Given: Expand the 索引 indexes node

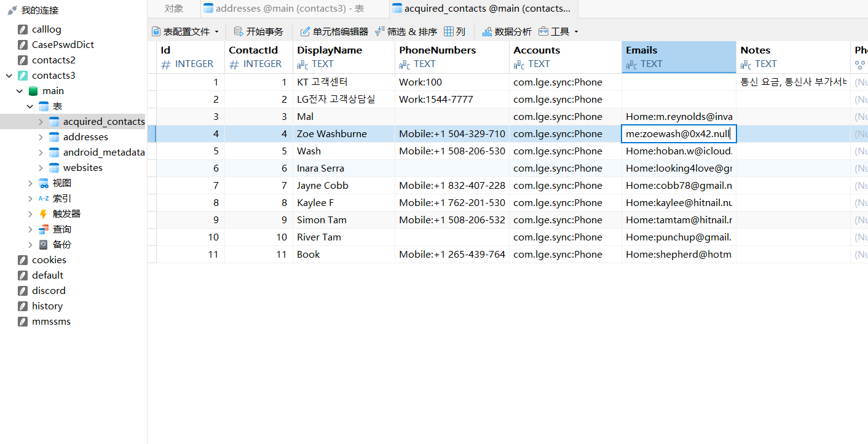Looking at the screenshot, I should click(30, 199).
